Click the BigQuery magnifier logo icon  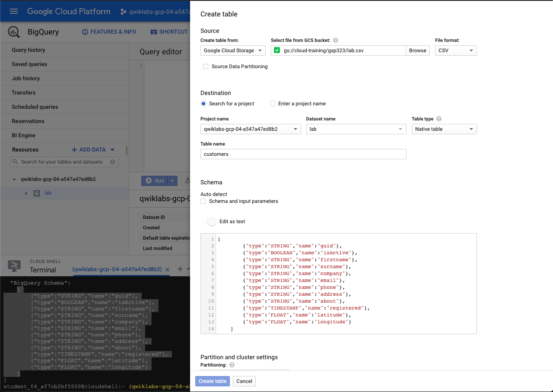[x=14, y=32]
